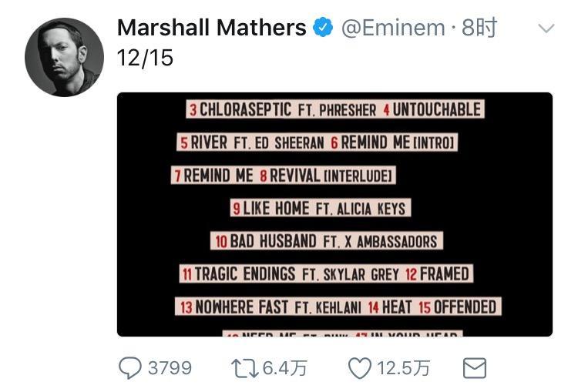
Task: Click the blue verified checkmark badge
Action: coord(323,27)
